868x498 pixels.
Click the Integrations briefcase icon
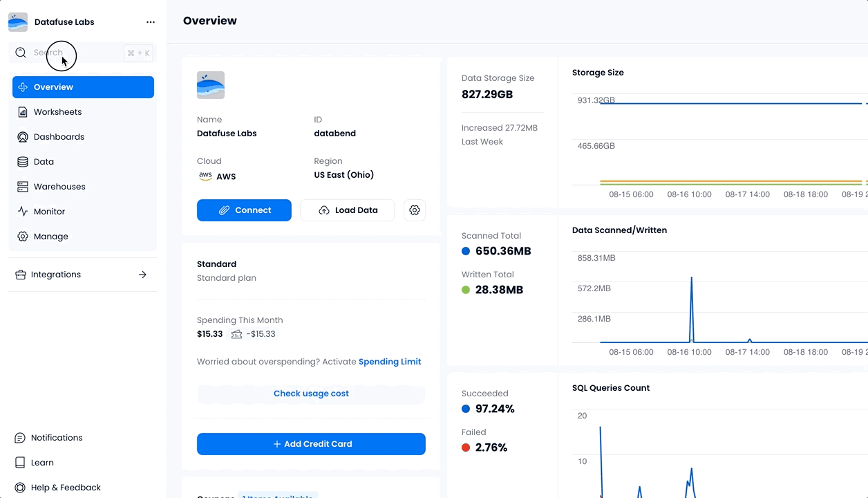(21, 275)
